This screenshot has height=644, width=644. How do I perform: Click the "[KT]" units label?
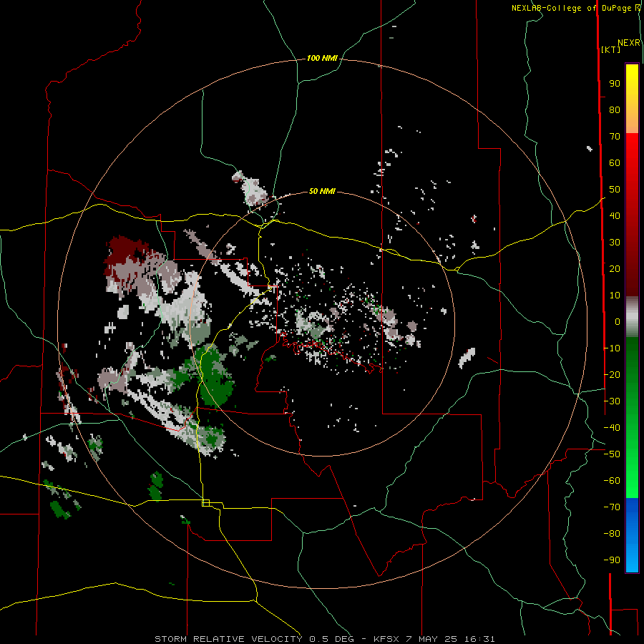point(611,49)
